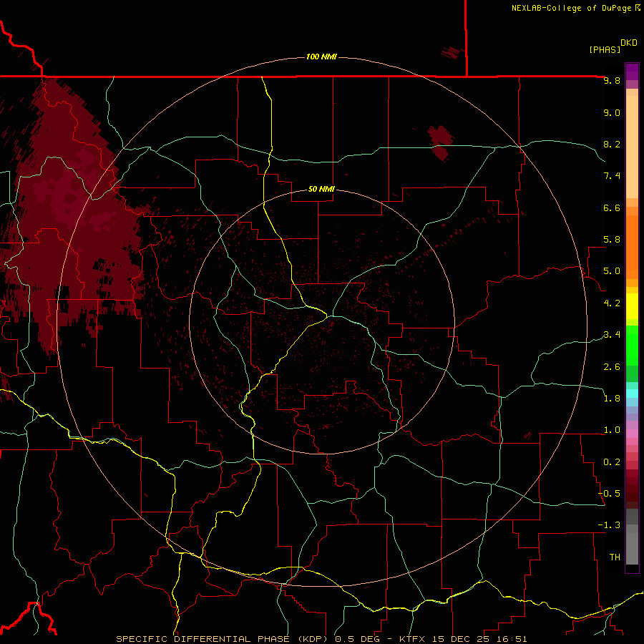Click the [PHAS] units label
Image resolution: width=644 pixels, height=644 pixels.
(x=605, y=49)
